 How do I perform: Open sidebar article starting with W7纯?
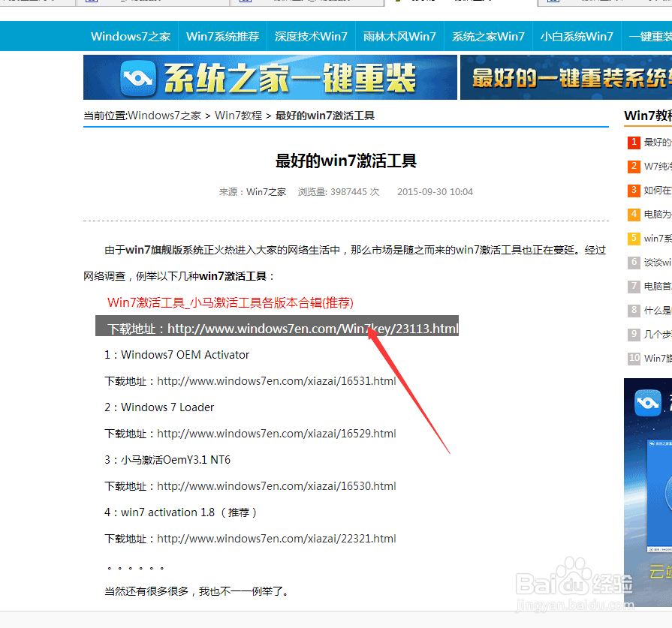[658, 167]
